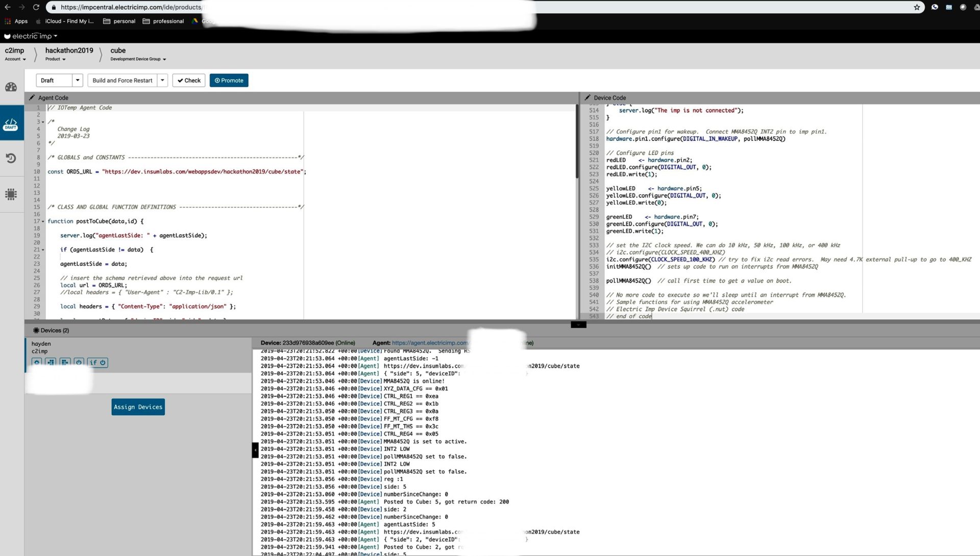Click the Promote button
The height and width of the screenshot is (556, 980).
point(229,81)
